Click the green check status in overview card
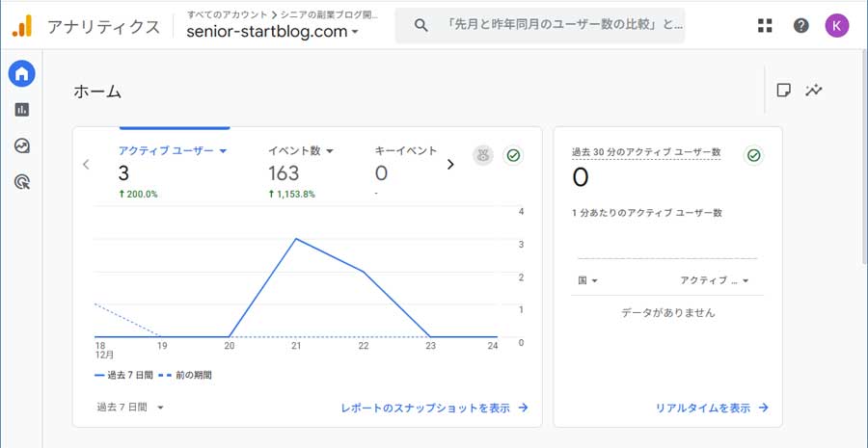The height and width of the screenshot is (448, 868). 513,155
